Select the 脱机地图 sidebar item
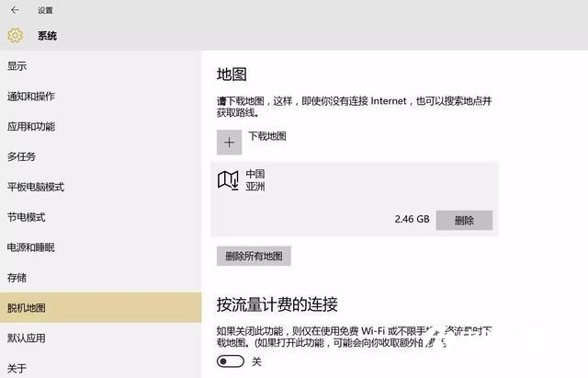588x378 pixels. pyautogui.click(x=100, y=307)
